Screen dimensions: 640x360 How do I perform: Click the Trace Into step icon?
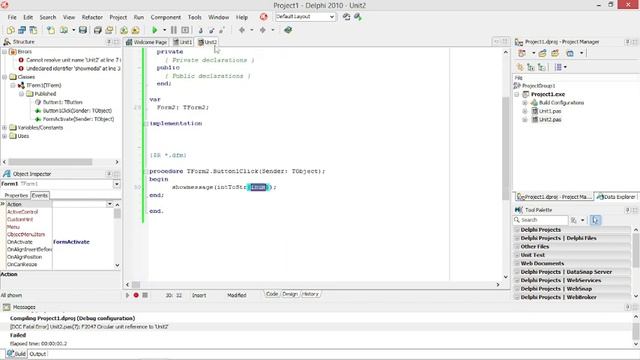(x=200, y=30)
